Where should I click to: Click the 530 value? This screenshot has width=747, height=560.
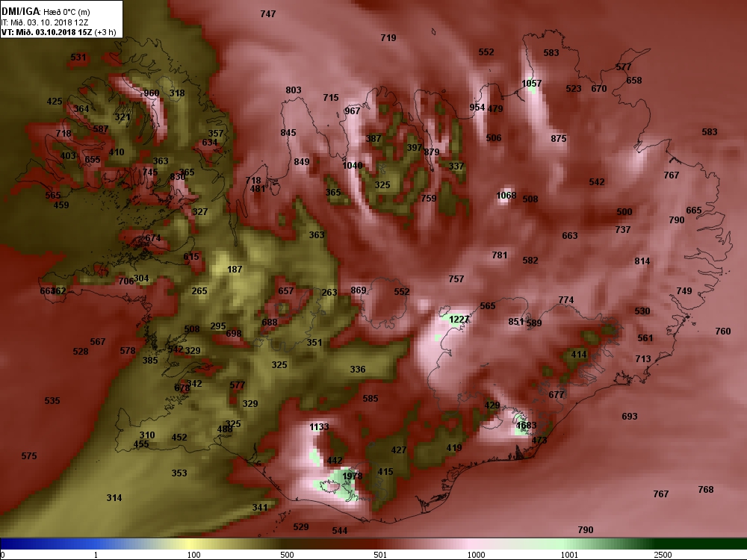click(642, 311)
